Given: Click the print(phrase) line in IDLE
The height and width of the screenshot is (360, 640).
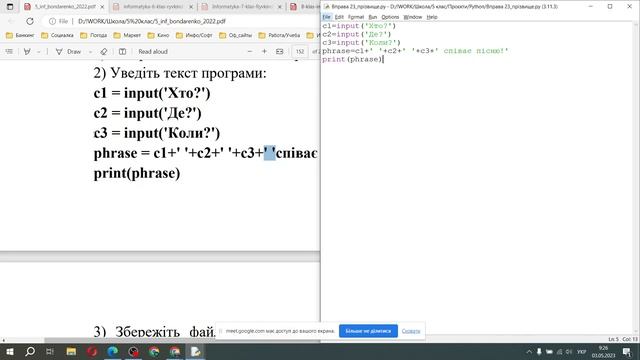Looking at the screenshot, I should (x=352, y=60).
